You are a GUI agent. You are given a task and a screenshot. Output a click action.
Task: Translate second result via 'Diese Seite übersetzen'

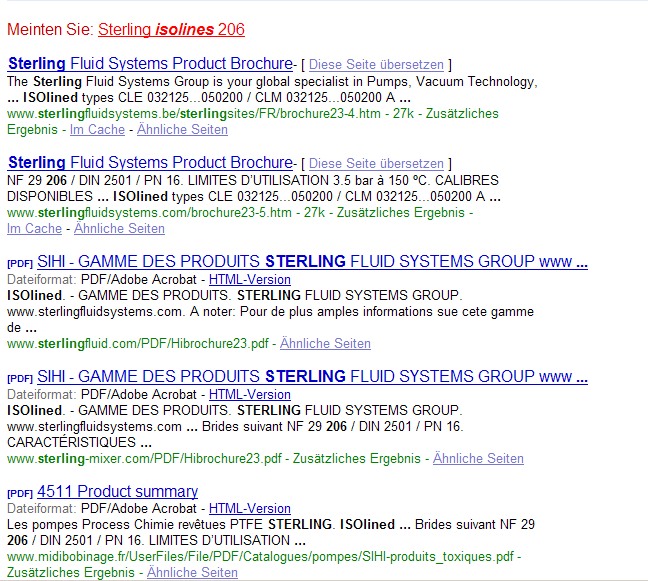click(x=376, y=164)
